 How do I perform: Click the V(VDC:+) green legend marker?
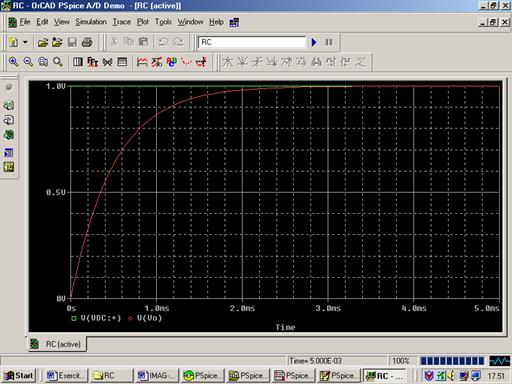(74, 318)
